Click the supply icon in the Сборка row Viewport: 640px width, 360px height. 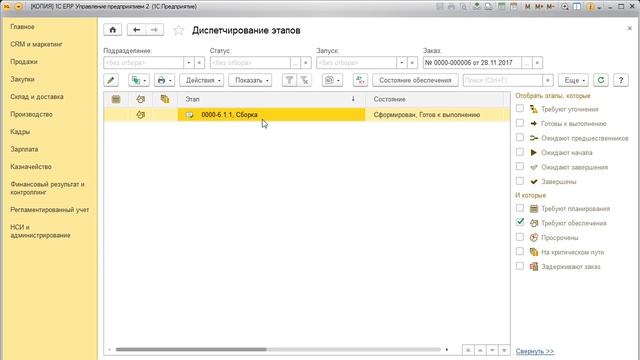140,115
